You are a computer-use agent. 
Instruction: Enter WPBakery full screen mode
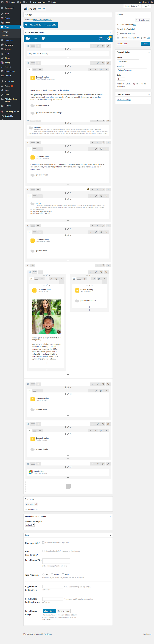101,38
